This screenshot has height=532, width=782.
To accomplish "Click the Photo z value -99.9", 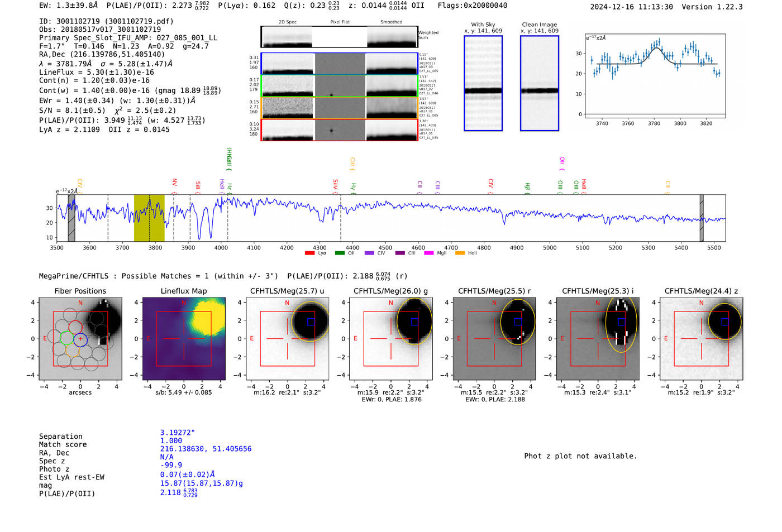I will click(x=171, y=465).
